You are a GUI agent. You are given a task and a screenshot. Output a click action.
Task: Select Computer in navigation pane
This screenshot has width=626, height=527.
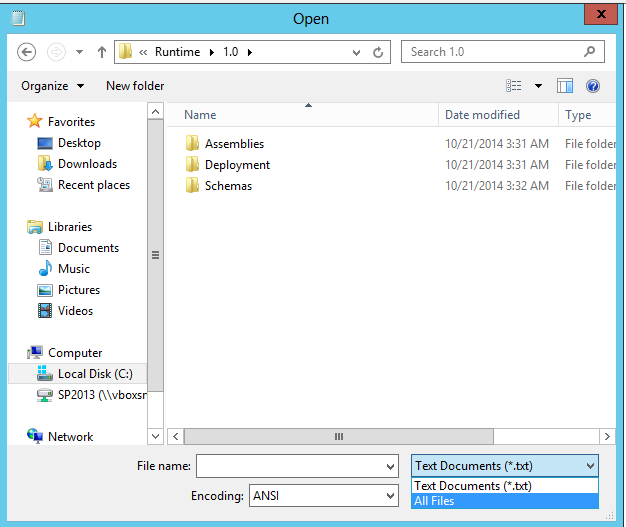point(75,353)
